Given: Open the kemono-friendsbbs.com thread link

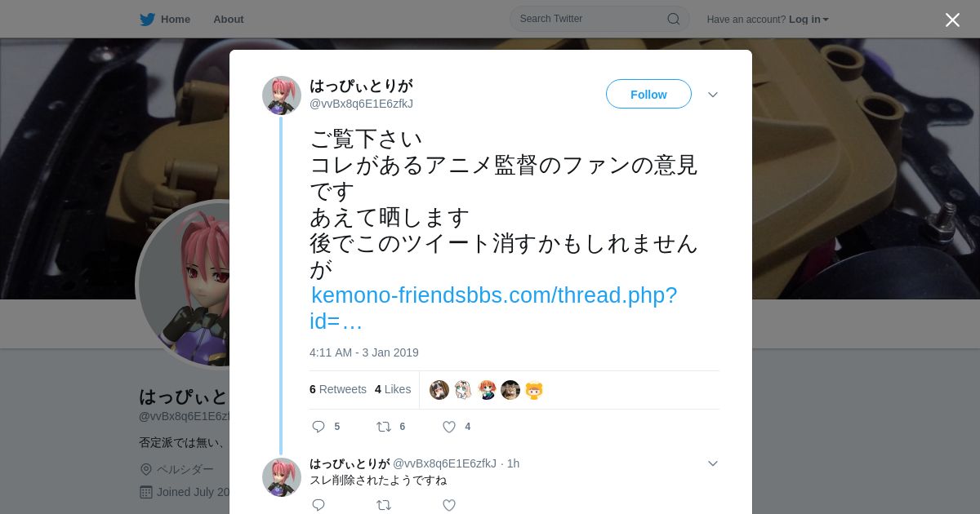Looking at the screenshot, I should click(493, 308).
